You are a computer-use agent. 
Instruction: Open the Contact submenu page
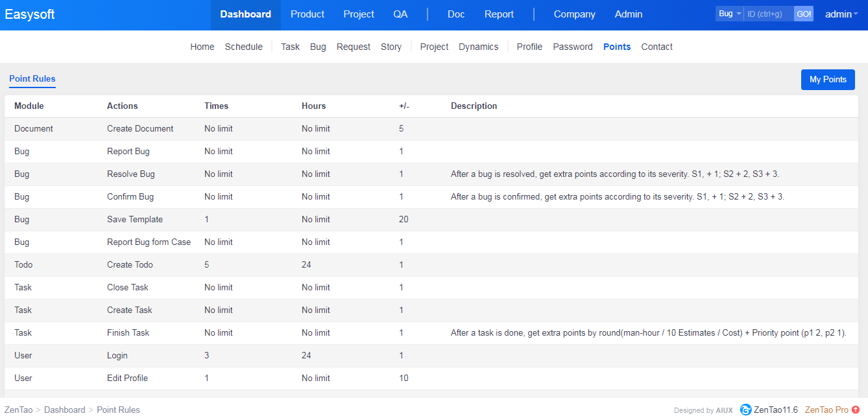tap(657, 47)
